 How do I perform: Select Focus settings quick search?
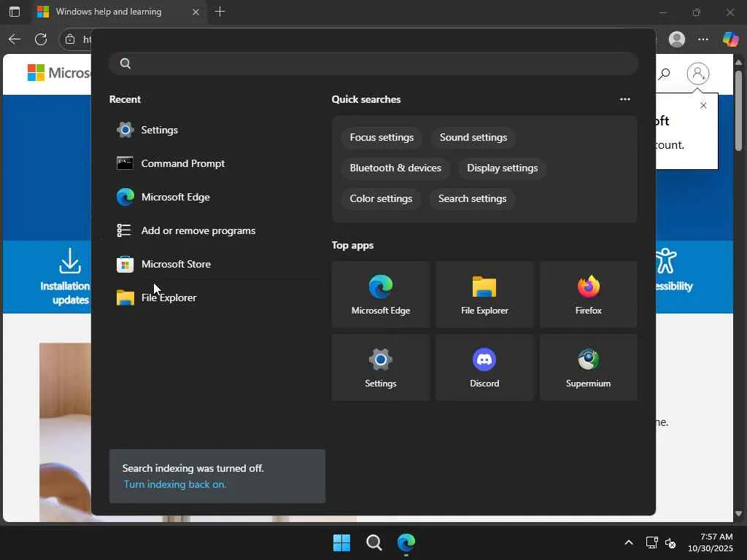(382, 137)
